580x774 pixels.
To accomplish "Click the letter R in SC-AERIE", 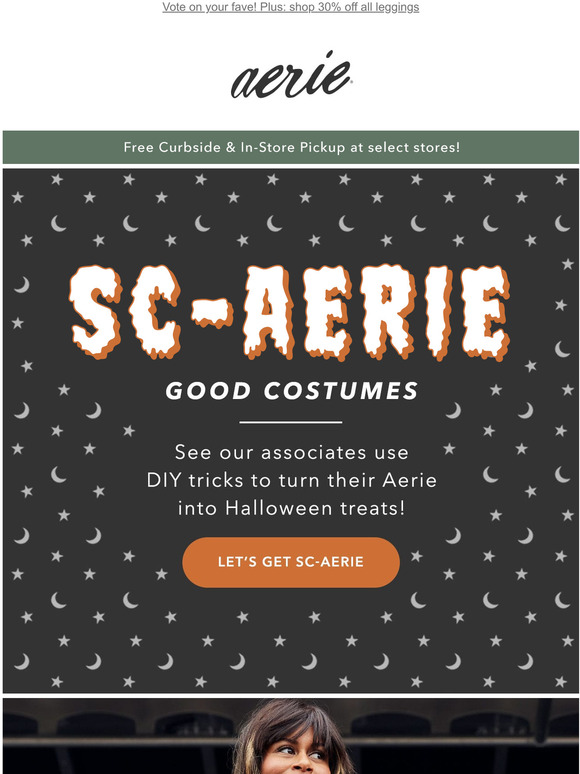I will coord(388,312).
